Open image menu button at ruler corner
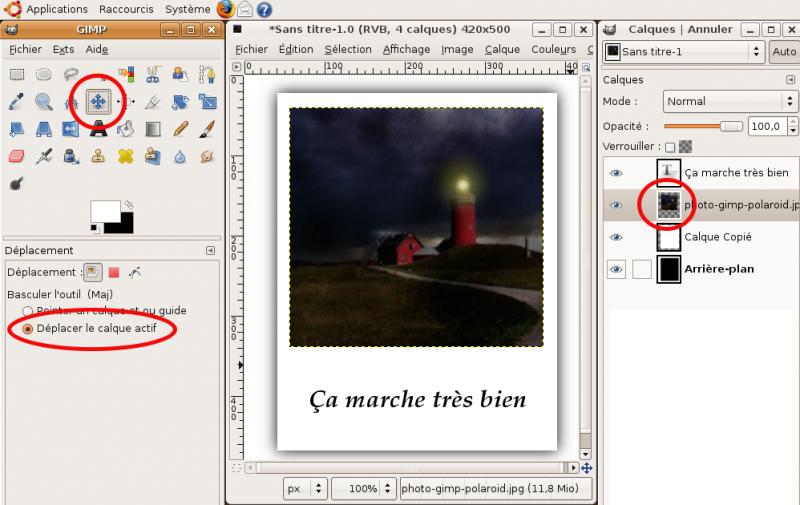This screenshot has width=800, height=505. (x=236, y=67)
